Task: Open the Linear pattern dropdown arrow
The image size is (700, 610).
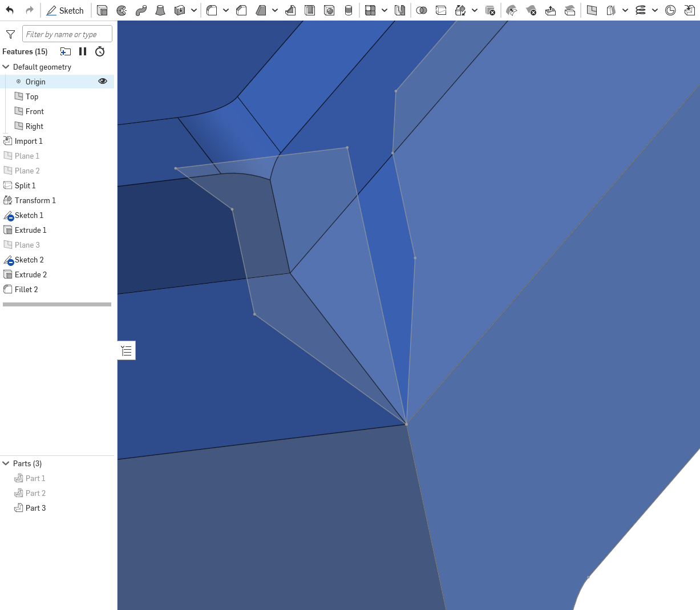Action: [384, 10]
